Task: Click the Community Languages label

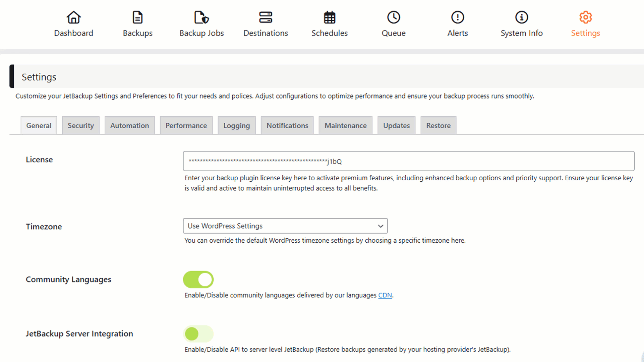Action: click(x=68, y=280)
